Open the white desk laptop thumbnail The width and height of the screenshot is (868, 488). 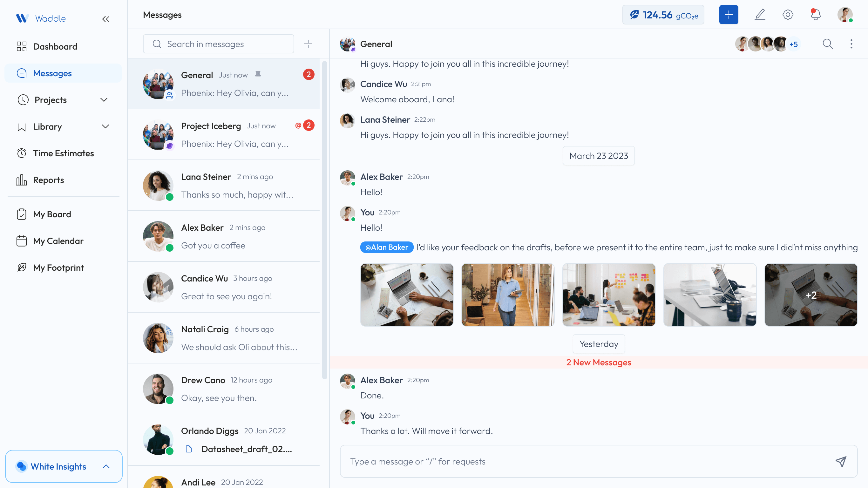tap(710, 295)
